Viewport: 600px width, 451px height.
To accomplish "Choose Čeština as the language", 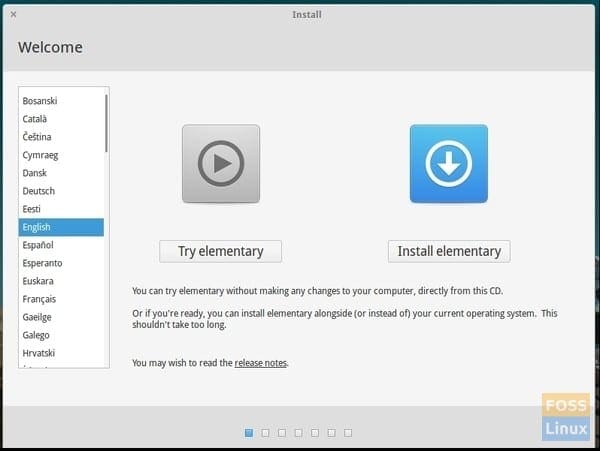I will point(61,137).
